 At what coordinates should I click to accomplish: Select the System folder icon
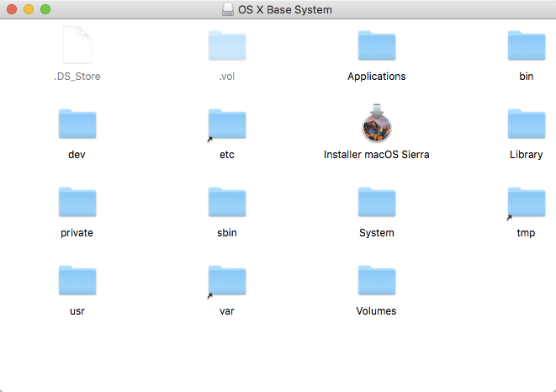[x=377, y=202]
